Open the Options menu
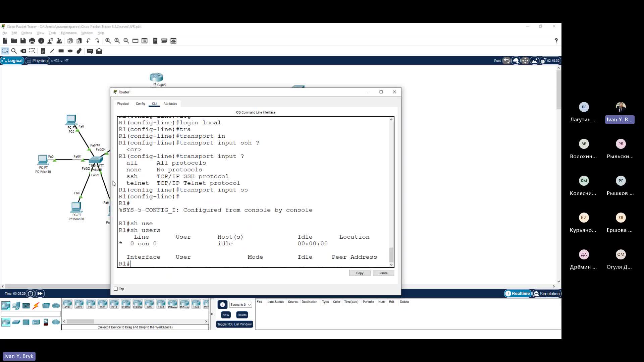The image size is (644, 362). point(26,33)
